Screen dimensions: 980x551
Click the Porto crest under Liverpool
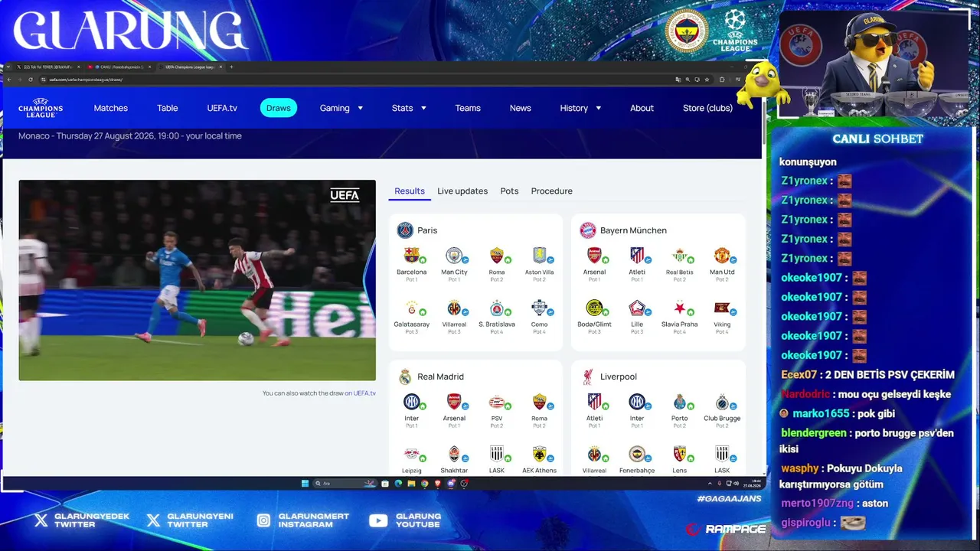tap(679, 401)
